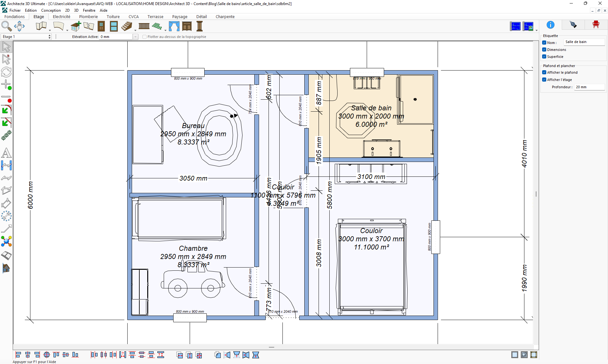Open the red armchair objects tab
Screen dimensions: 608x364
596,25
